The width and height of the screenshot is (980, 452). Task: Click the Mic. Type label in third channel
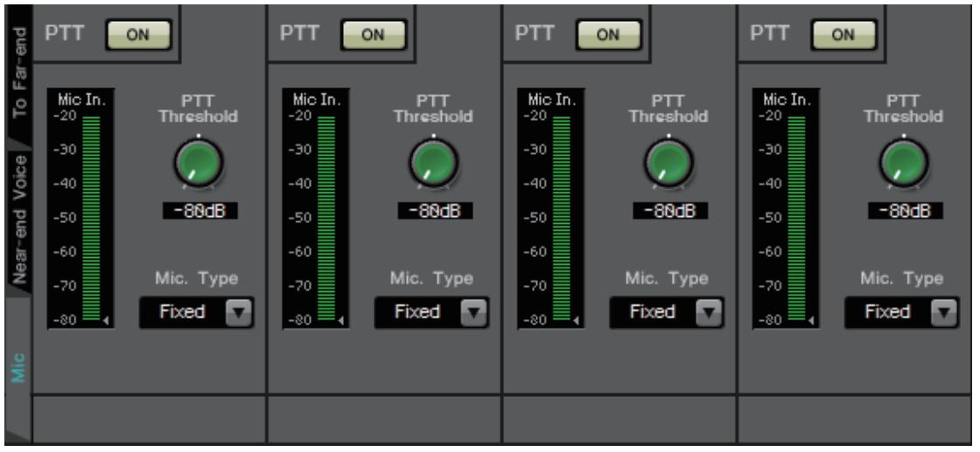point(667,278)
